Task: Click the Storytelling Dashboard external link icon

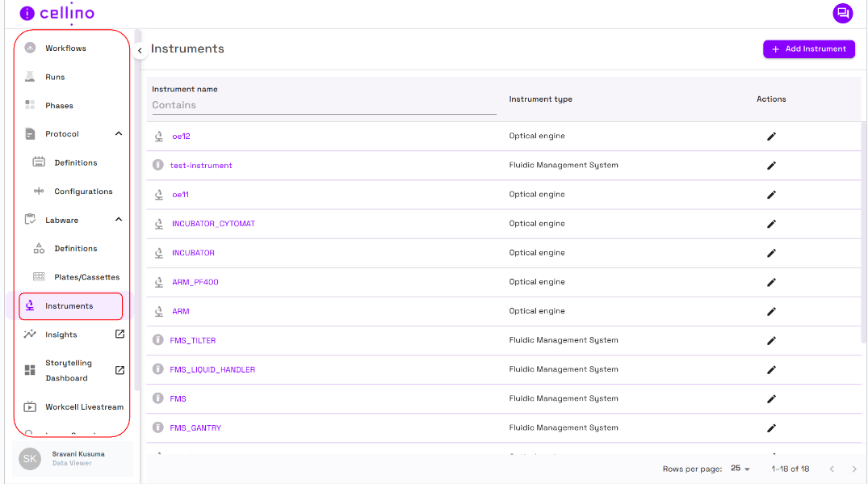Action: pos(120,370)
